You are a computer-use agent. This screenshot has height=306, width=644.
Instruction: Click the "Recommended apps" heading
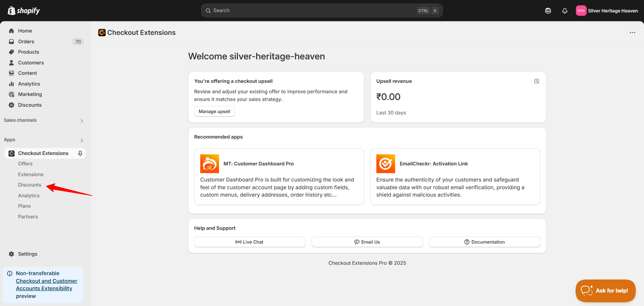point(218,137)
